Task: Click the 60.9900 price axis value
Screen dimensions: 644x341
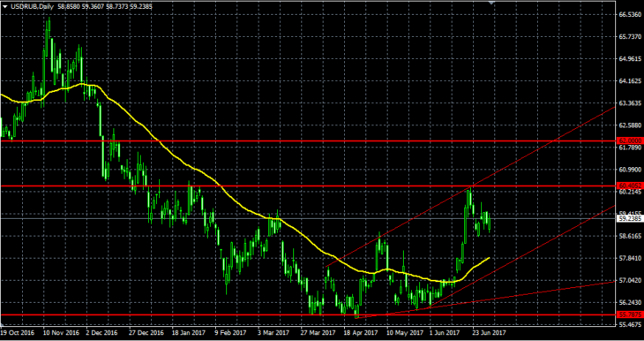Action: pyautogui.click(x=630, y=169)
